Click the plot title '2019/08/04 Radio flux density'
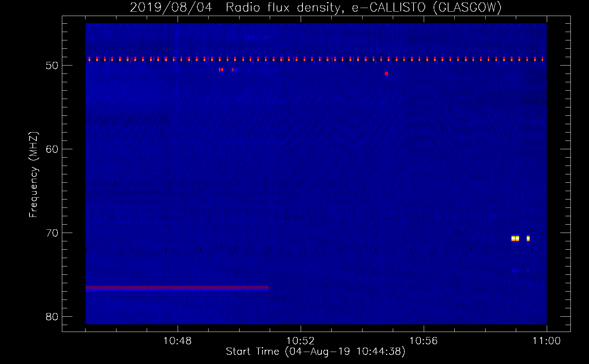This screenshot has width=589, height=364. click(316, 7)
